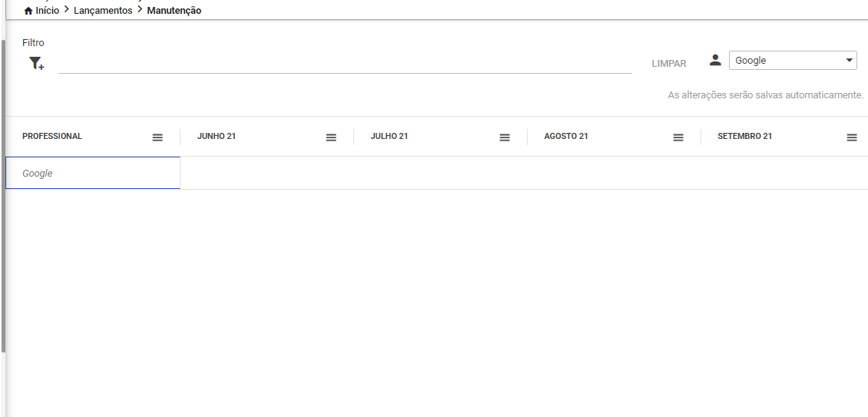Select the Google row cell
Screen dimensions: 868x417
pyautogui.click(x=93, y=173)
